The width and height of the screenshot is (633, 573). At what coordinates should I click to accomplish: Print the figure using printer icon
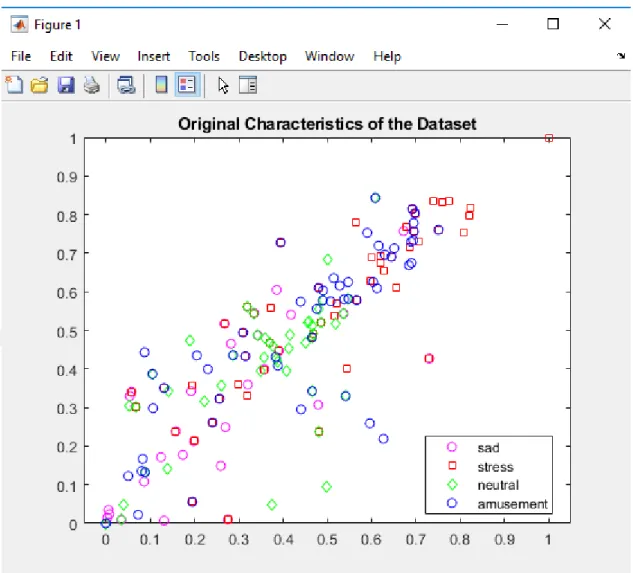[x=92, y=85]
